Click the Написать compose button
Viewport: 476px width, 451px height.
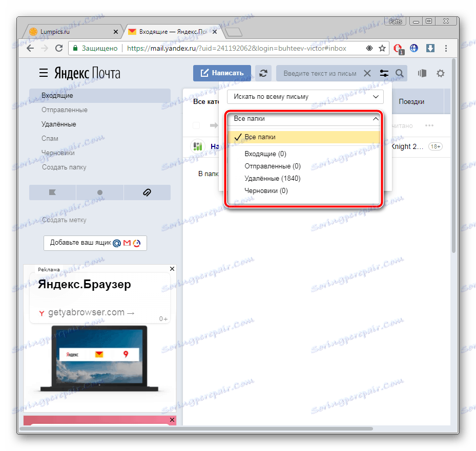[222, 73]
